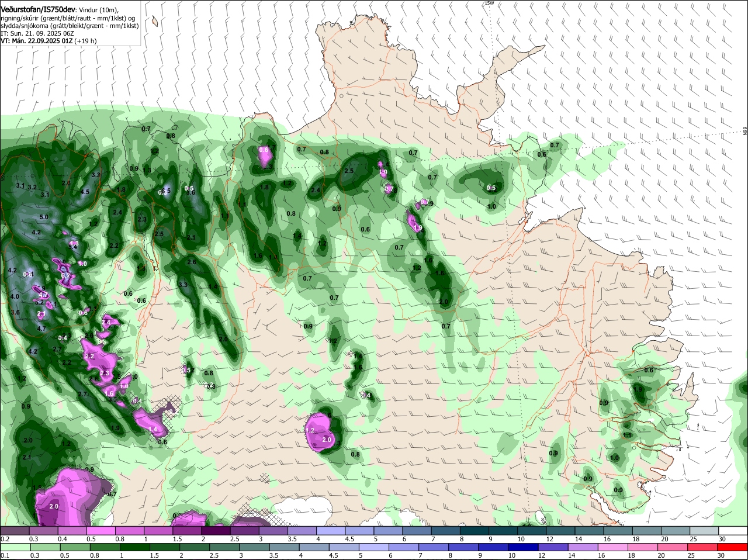Click the '5.0' precipitation value on the map

pos(44,217)
